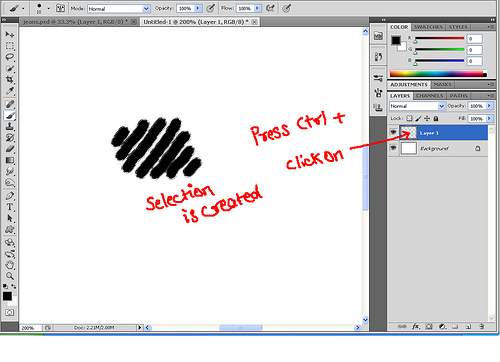Select the Blur tool
500x362 pixels.
click(10, 171)
